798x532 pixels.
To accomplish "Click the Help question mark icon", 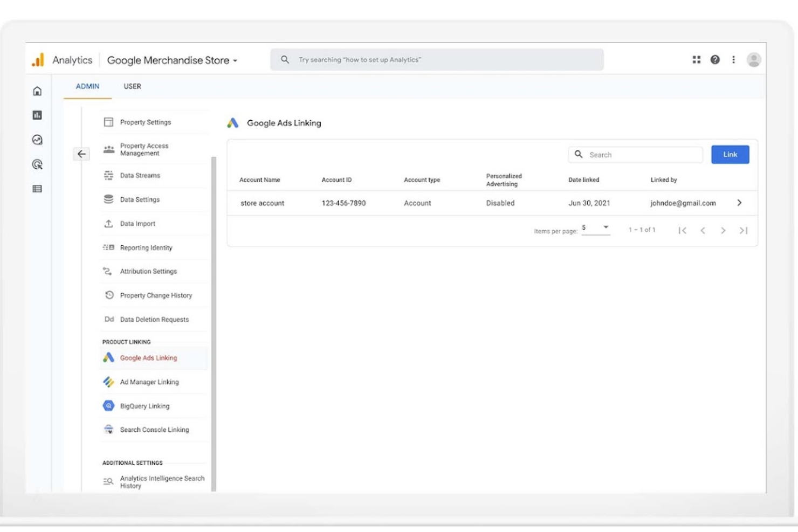I will [x=715, y=60].
